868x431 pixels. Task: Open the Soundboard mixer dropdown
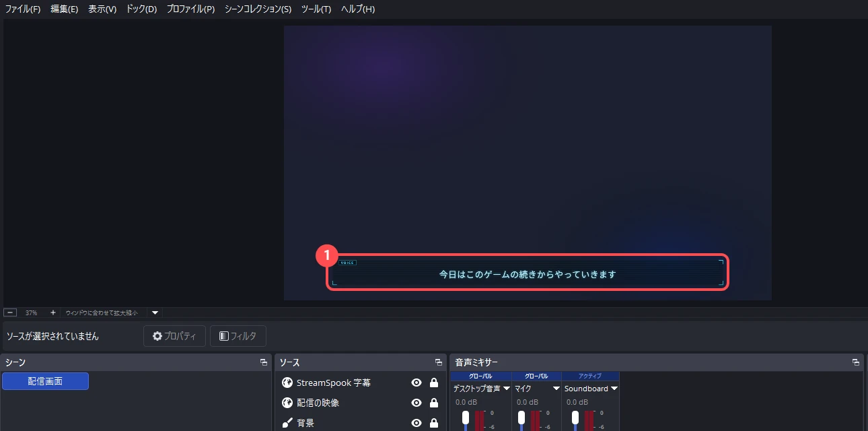[x=614, y=389]
